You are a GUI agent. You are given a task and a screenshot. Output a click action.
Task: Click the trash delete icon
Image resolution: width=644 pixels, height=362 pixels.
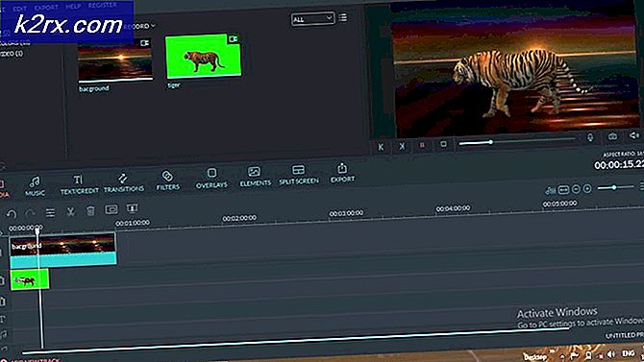[90, 210]
